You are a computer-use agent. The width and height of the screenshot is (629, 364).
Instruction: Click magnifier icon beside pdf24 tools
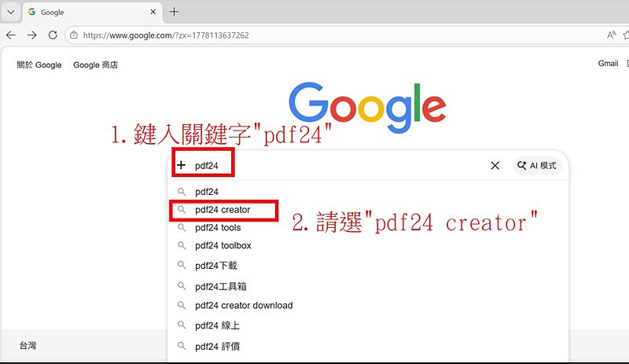tap(182, 227)
